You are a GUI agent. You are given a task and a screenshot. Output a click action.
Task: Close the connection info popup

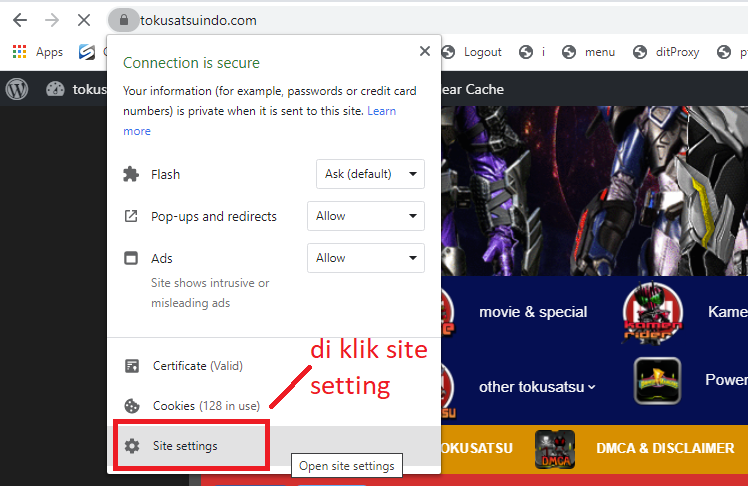click(425, 51)
